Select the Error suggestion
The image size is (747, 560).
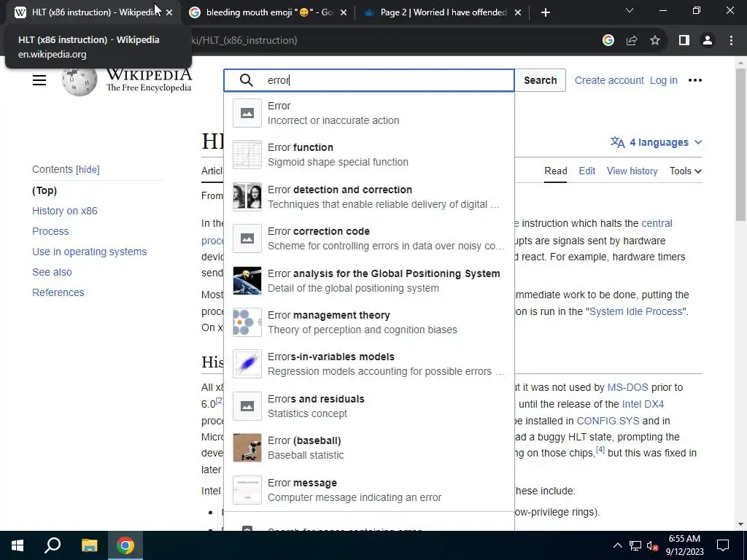368,113
